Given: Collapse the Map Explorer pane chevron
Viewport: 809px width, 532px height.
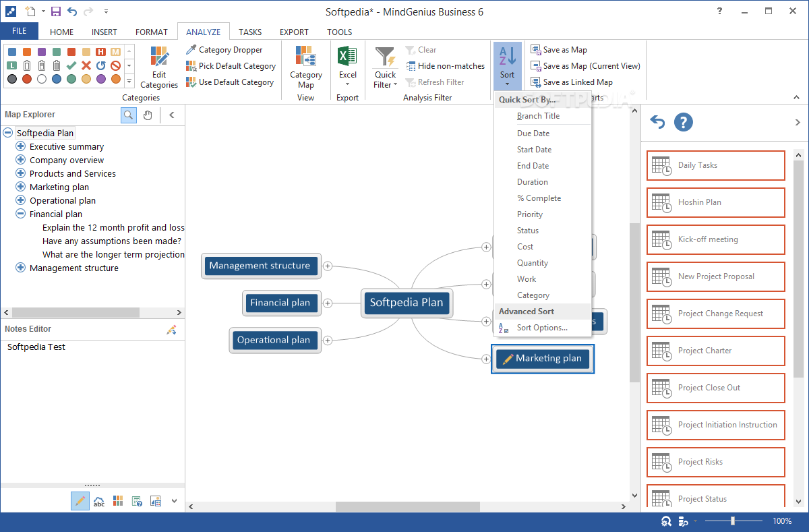Looking at the screenshot, I should click(171, 115).
